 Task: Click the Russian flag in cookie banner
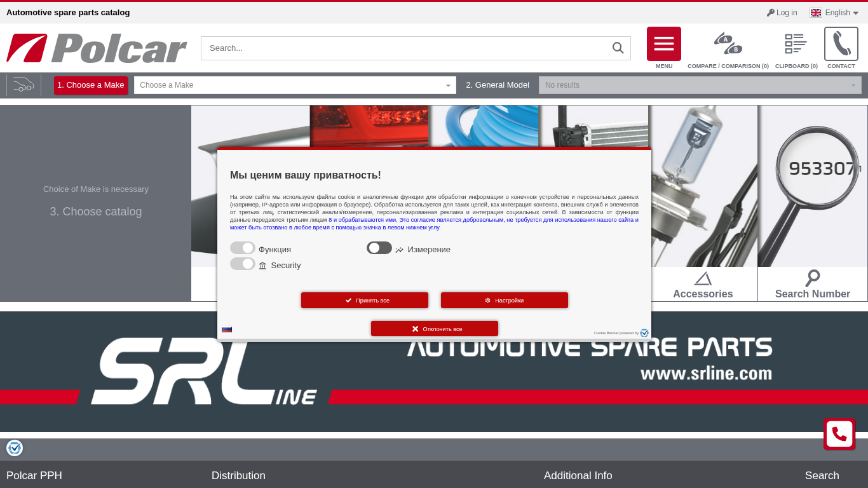[x=227, y=330]
